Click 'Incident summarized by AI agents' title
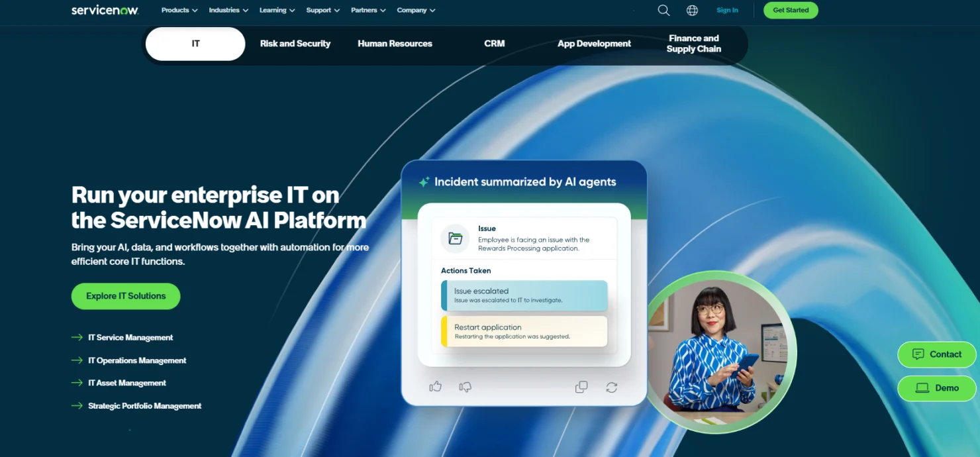The height and width of the screenshot is (457, 980). (x=525, y=181)
